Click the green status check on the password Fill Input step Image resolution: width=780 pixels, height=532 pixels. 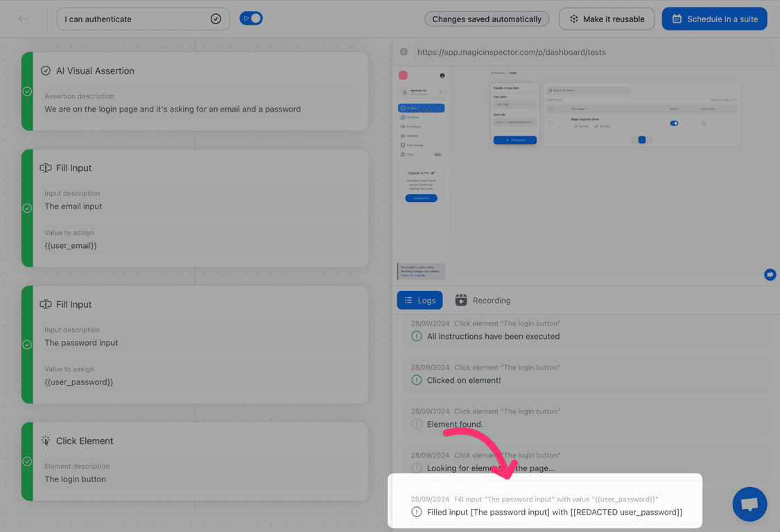tap(27, 344)
